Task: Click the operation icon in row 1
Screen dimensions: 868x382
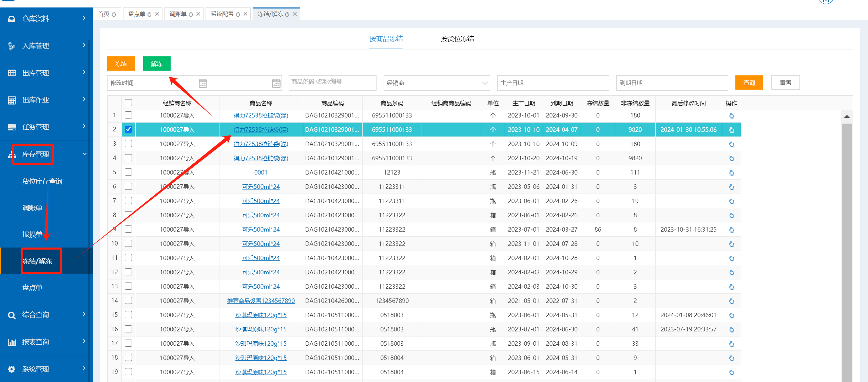Action: tap(731, 116)
